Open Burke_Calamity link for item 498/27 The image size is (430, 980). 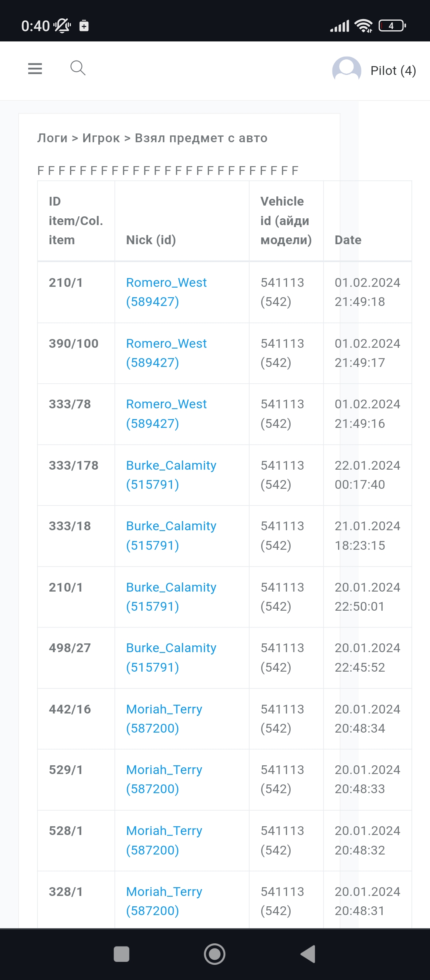(171, 657)
